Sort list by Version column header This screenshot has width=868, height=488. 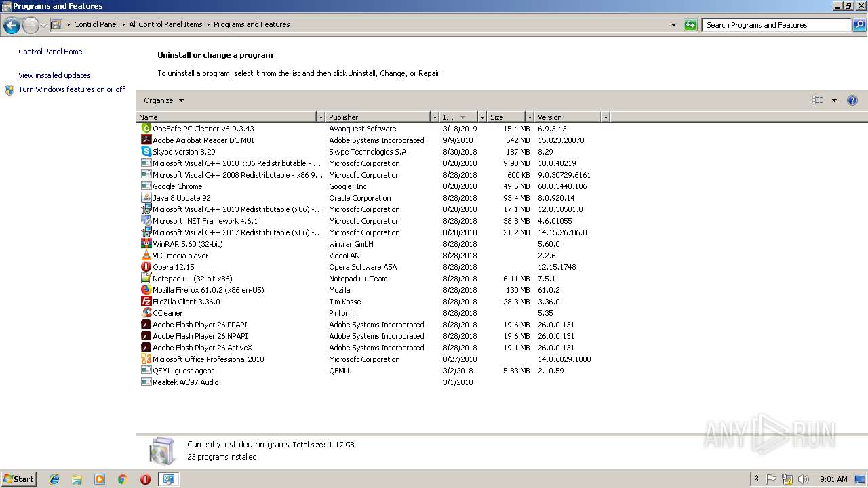point(568,117)
